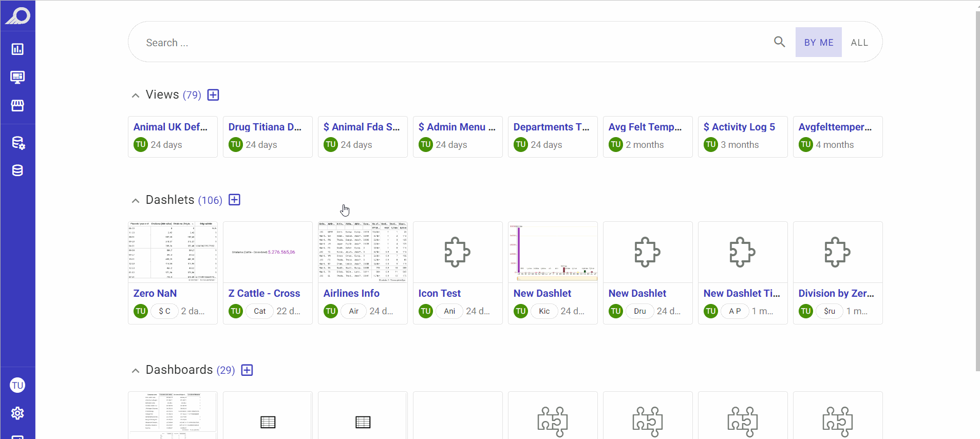Switch filter to BY ME
This screenshot has width=980, height=439.
click(819, 42)
